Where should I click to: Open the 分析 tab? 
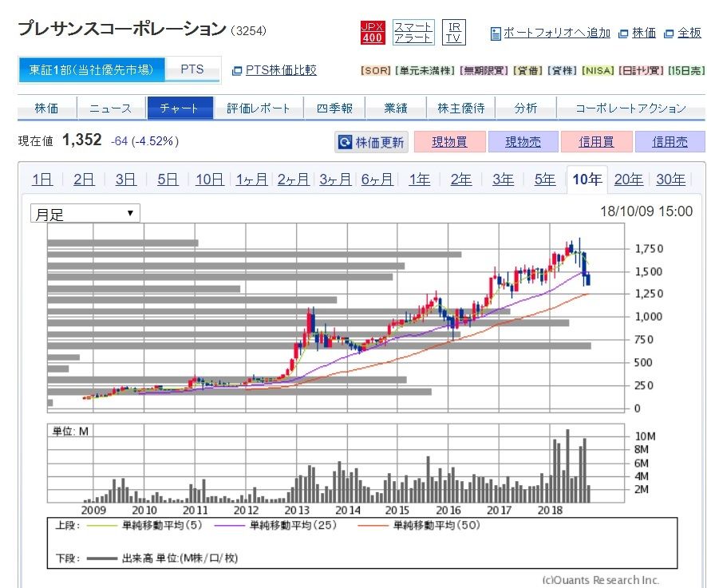click(x=526, y=109)
